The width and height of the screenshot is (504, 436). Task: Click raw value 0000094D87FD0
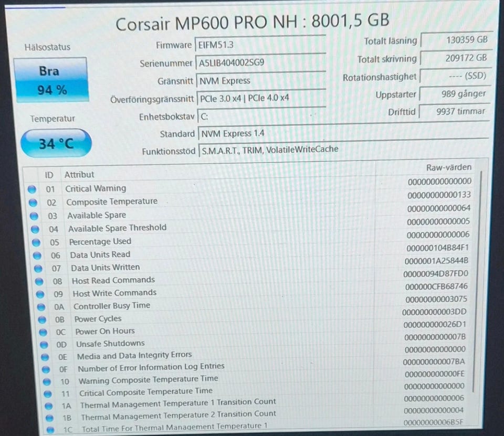436,274
